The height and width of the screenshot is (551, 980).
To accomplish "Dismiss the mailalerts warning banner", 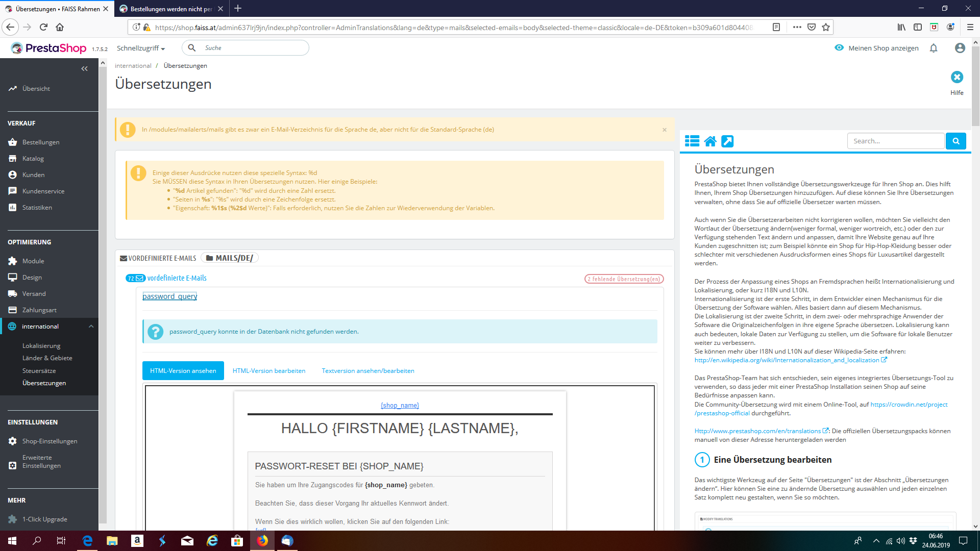I will (664, 130).
